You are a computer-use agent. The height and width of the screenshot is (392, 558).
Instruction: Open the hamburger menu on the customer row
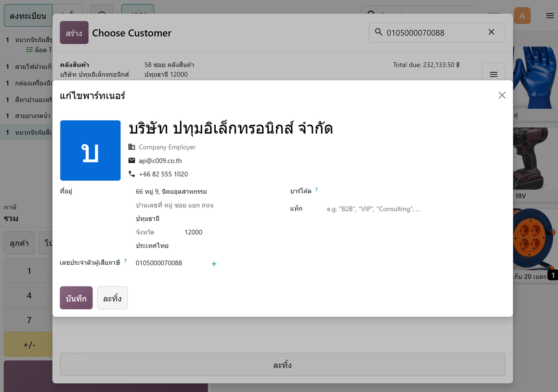coord(494,74)
